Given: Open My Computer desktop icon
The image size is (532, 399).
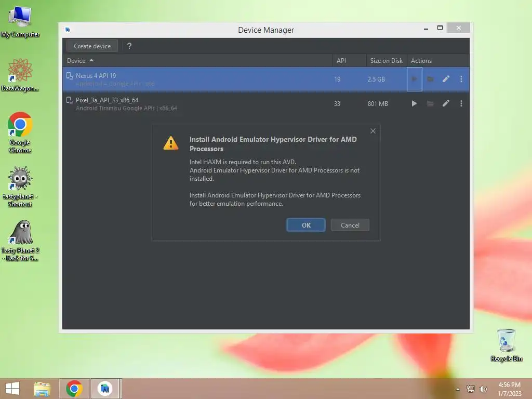Looking at the screenshot, I should (x=20, y=22).
